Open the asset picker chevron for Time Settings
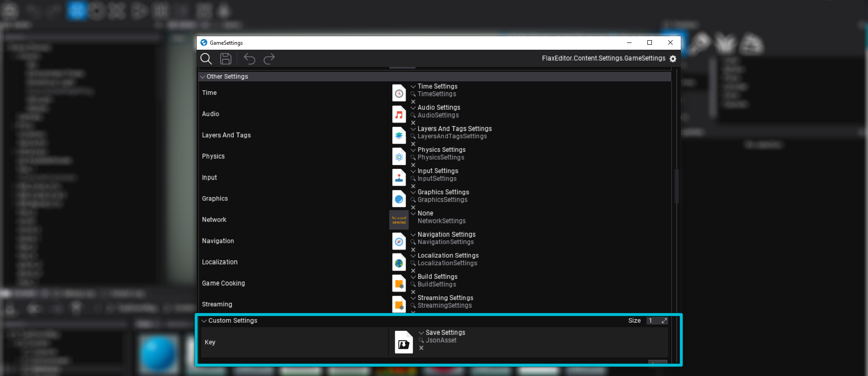 [413, 86]
